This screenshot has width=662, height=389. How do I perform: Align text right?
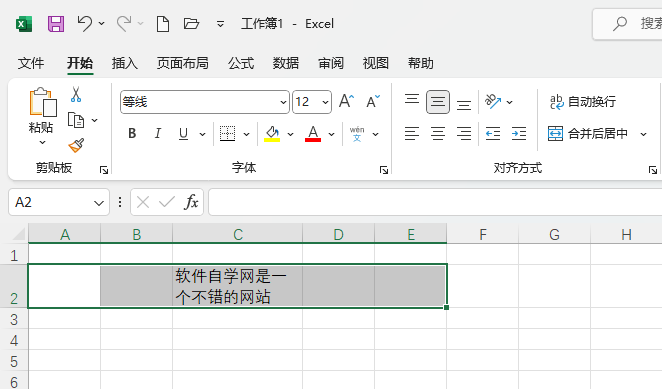pos(464,134)
